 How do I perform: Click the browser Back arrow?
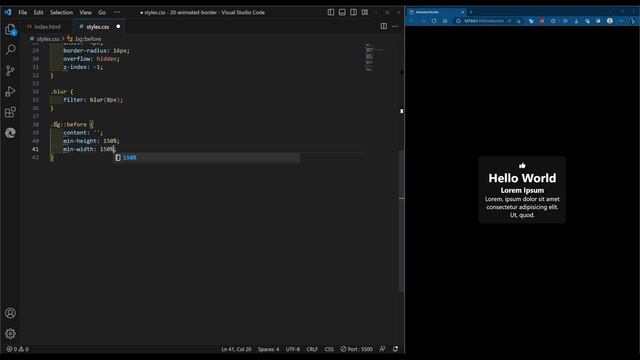[x=411, y=21]
